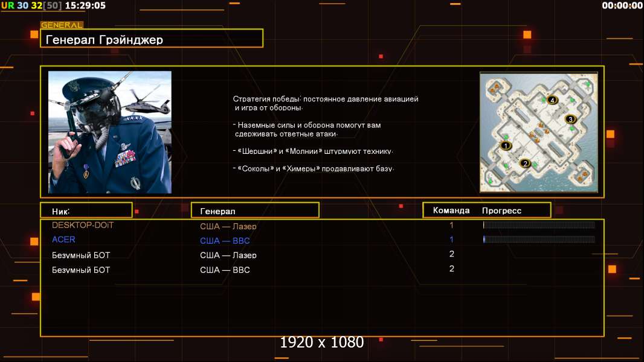Click the "Прогресс" column header

501,211
